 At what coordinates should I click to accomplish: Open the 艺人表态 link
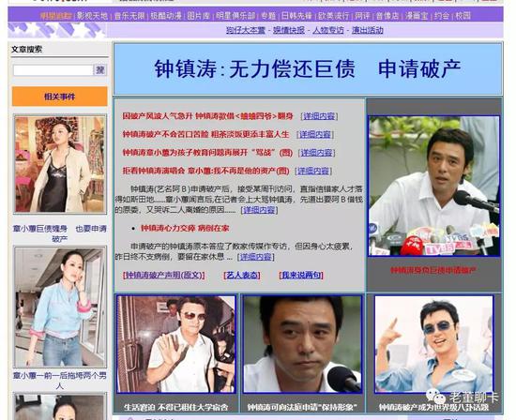point(242,275)
